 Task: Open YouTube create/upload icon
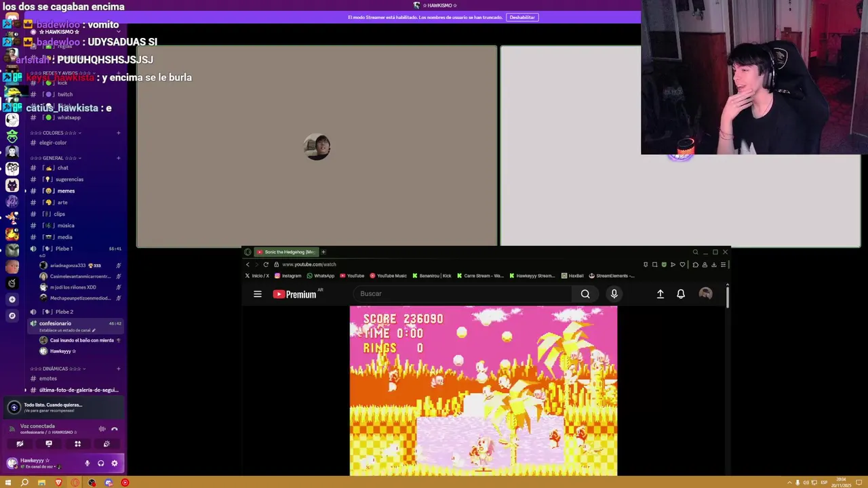click(x=660, y=293)
